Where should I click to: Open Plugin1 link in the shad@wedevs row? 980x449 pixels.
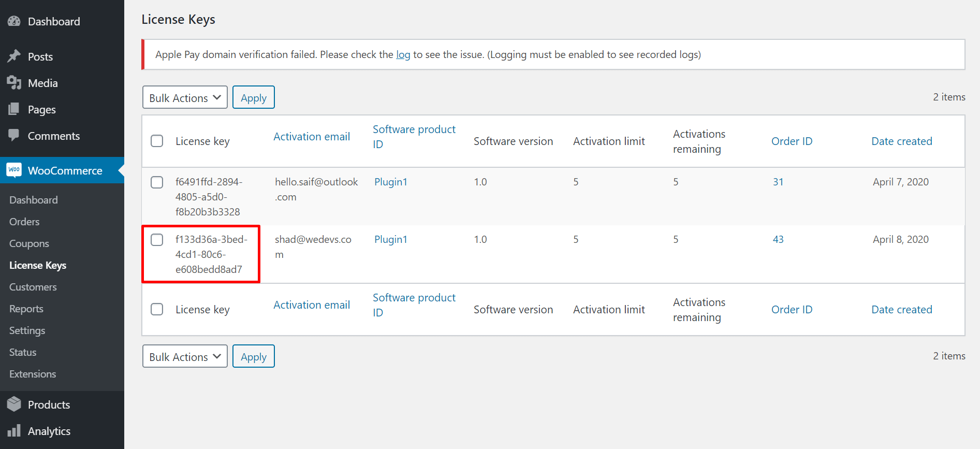coord(391,239)
